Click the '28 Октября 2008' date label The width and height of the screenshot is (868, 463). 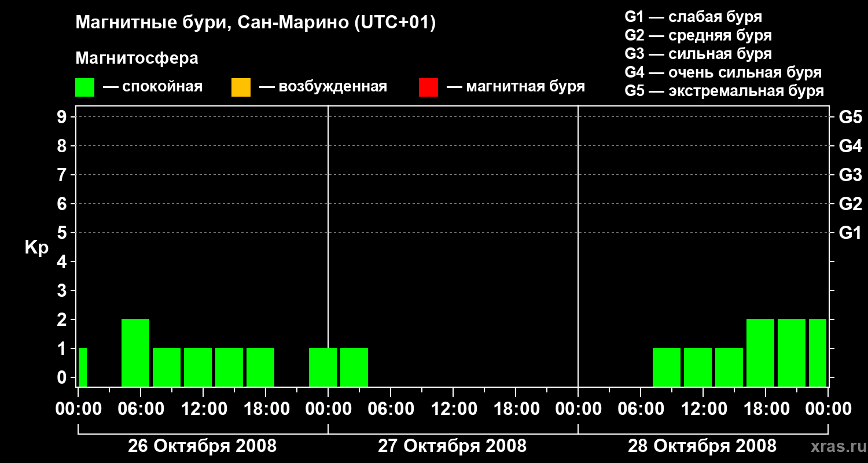point(702,446)
